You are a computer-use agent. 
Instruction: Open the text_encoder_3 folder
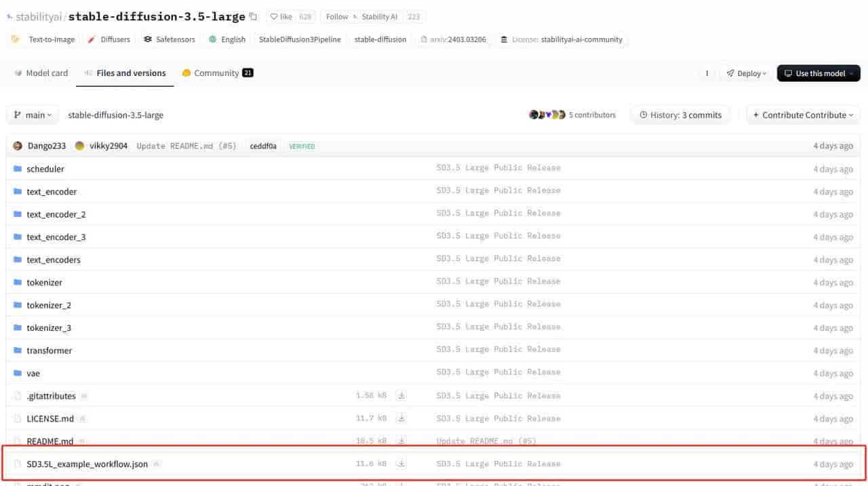coord(56,237)
